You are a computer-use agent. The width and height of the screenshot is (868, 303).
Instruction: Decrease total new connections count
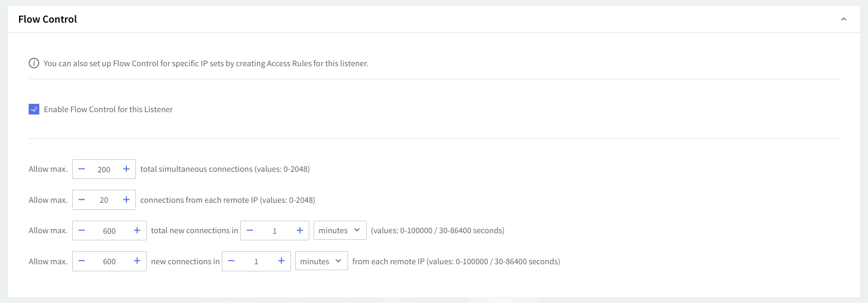pyautogui.click(x=82, y=231)
